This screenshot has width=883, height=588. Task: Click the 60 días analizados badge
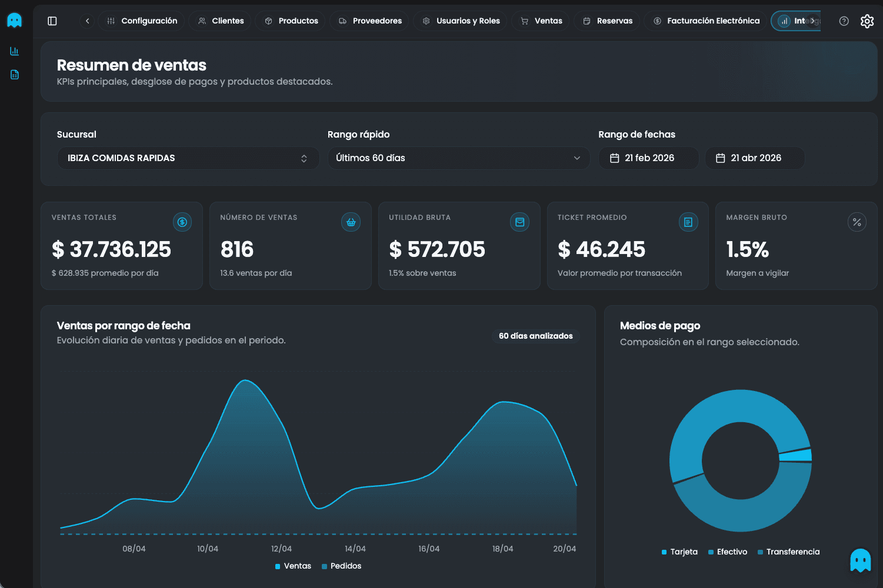point(535,336)
